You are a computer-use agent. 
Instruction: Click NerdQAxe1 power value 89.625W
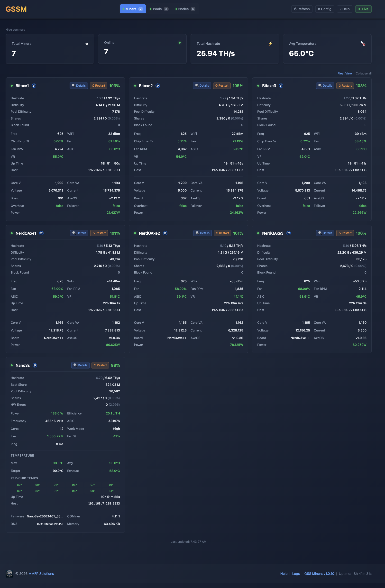(x=113, y=345)
